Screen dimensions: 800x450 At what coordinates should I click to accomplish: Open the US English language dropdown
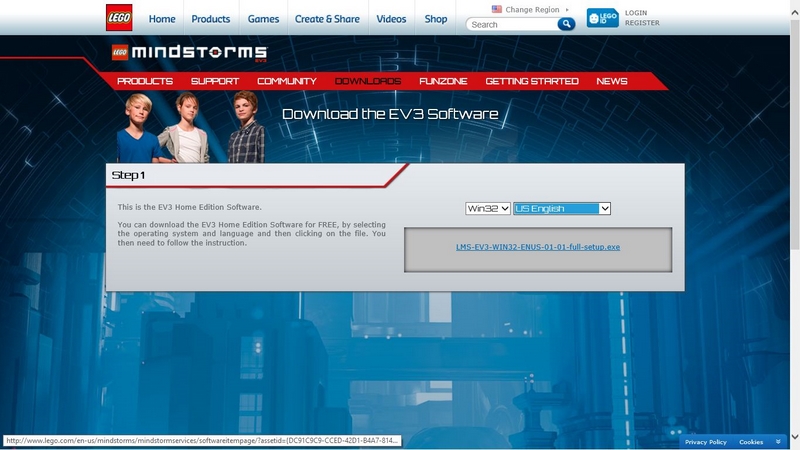562,208
